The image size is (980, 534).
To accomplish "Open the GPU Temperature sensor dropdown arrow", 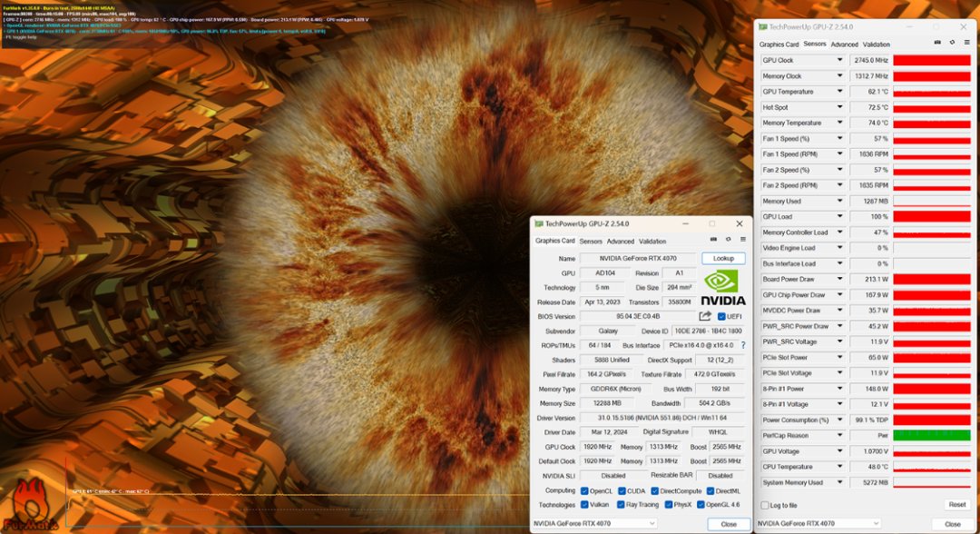I will (839, 92).
